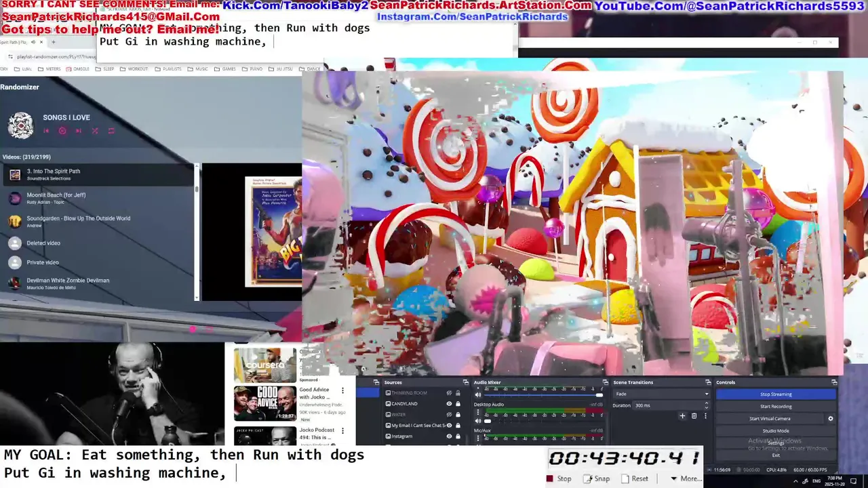Click Stop Streaming in OBS
The width and height of the screenshot is (868, 488).
point(776,394)
